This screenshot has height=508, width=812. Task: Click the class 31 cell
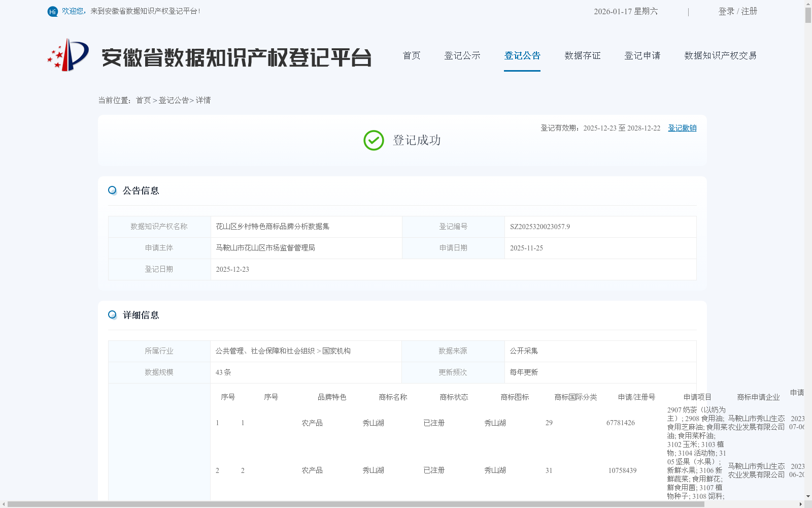[x=549, y=470]
